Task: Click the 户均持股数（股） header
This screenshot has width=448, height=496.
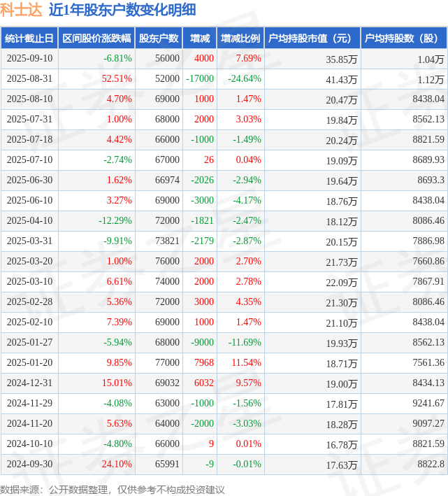Action: point(404,38)
